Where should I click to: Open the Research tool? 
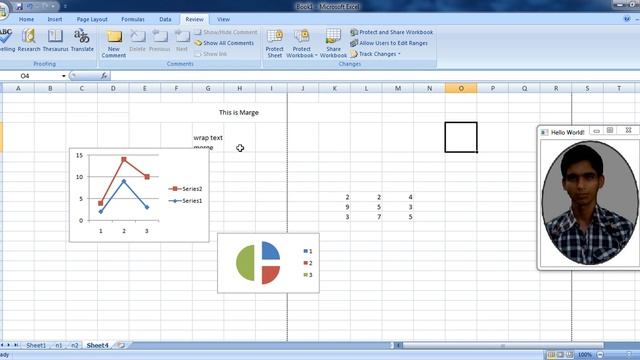[29, 40]
